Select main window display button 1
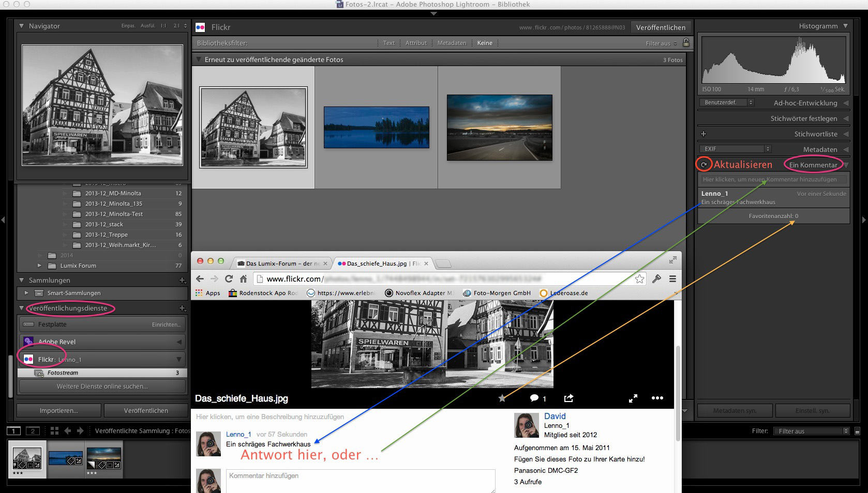The height and width of the screenshot is (493, 868). coord(14,430)
